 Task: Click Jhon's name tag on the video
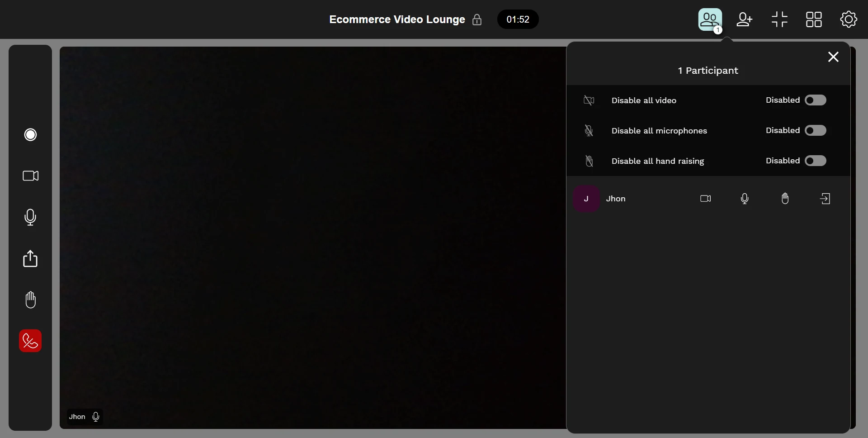pos(77,417)
